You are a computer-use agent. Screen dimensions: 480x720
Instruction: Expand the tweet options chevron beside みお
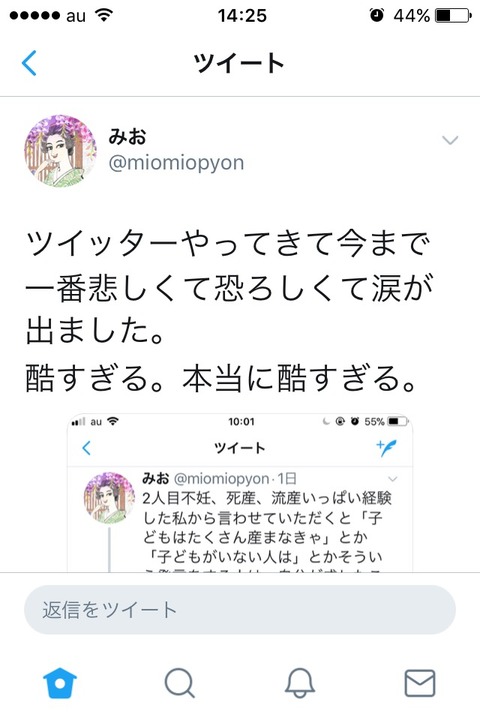pyautogui.click(x=450, y=140)
